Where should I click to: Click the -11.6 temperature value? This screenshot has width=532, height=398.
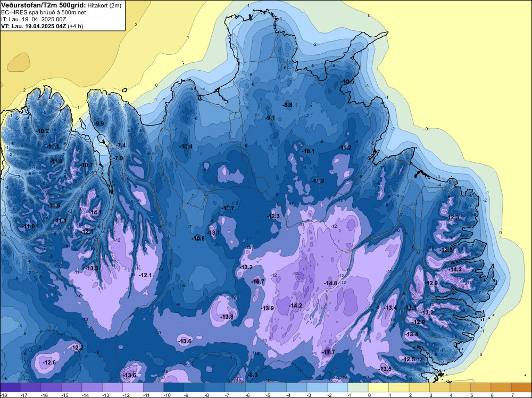(x=54, y=205)
